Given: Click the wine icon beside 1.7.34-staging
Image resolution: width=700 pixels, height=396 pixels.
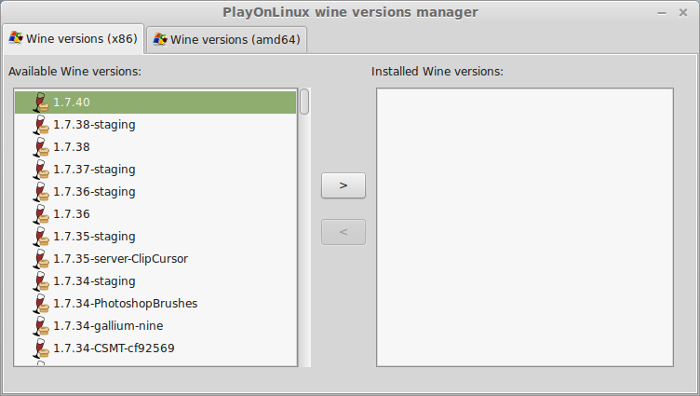Looking at the screenshot, I should (41, 281).
